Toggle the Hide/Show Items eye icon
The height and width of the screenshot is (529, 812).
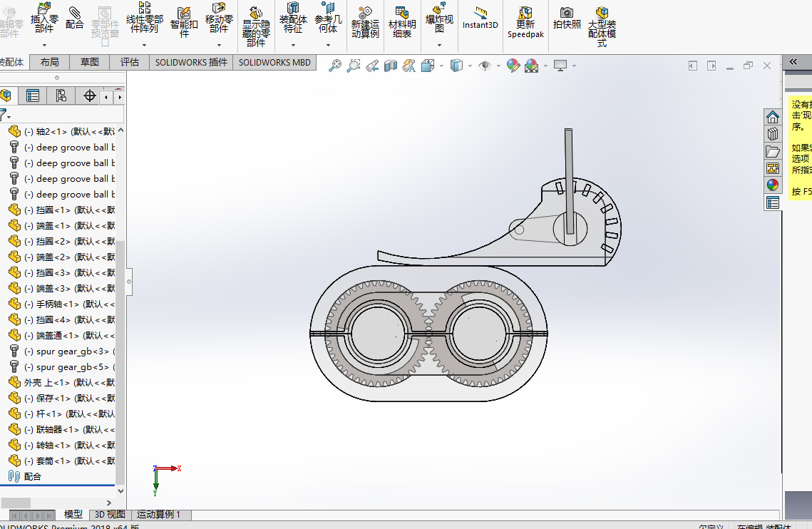pos(485,66)
